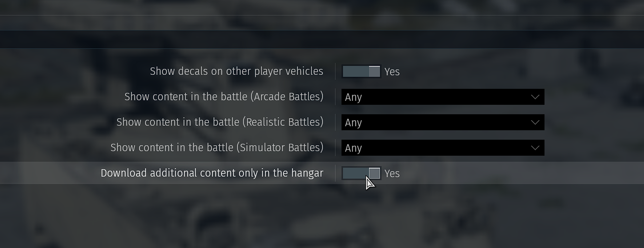Screen dimensions: 644x248
Task: Toggle Show decals on other player vehicles switch
Action: [361, 71]
